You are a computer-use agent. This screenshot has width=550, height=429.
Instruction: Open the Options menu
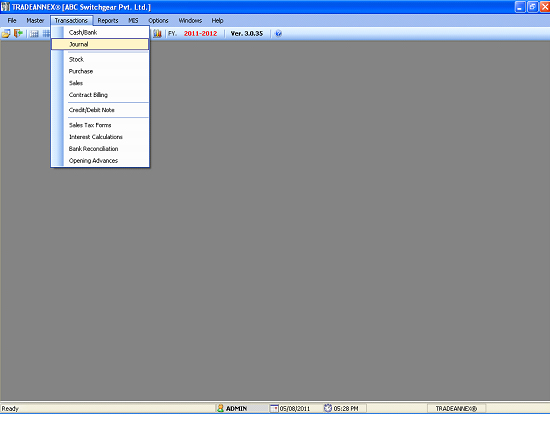(x=158, y=21)
